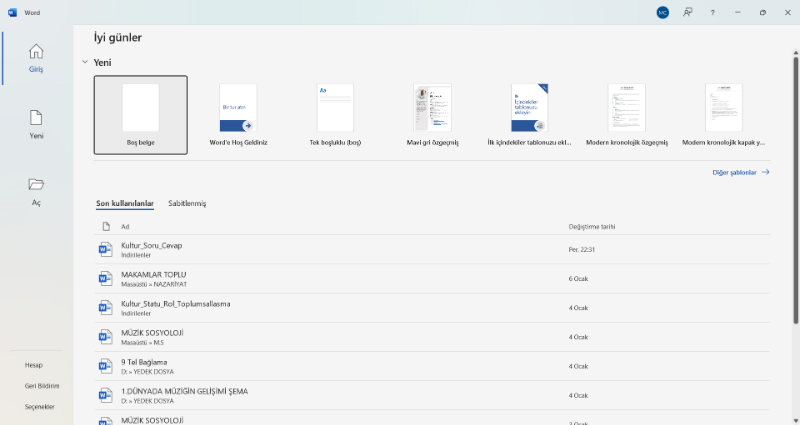Image resolution: width=800 pixels, height=425 pixels.
Task: Click the Word file icon for 9 Tel Bağlama
Action: 105,366
